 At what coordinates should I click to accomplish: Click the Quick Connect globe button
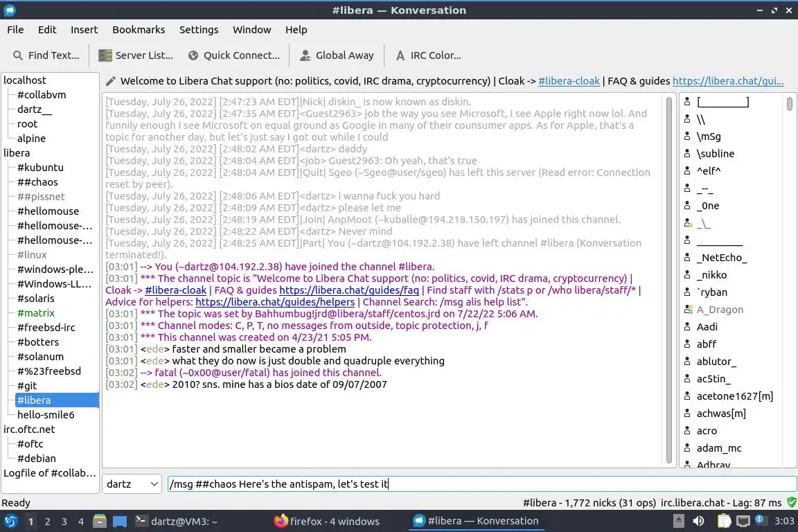(233, 55)
